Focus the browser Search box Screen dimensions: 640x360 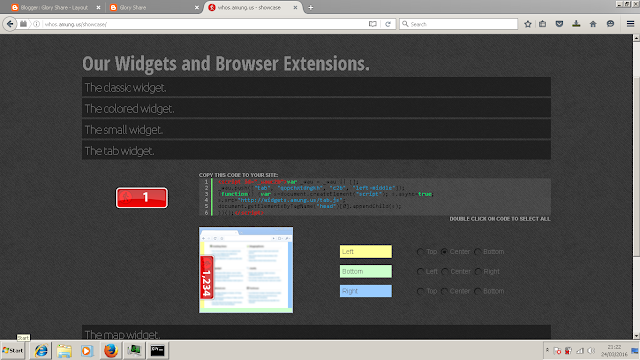point(458,24)
